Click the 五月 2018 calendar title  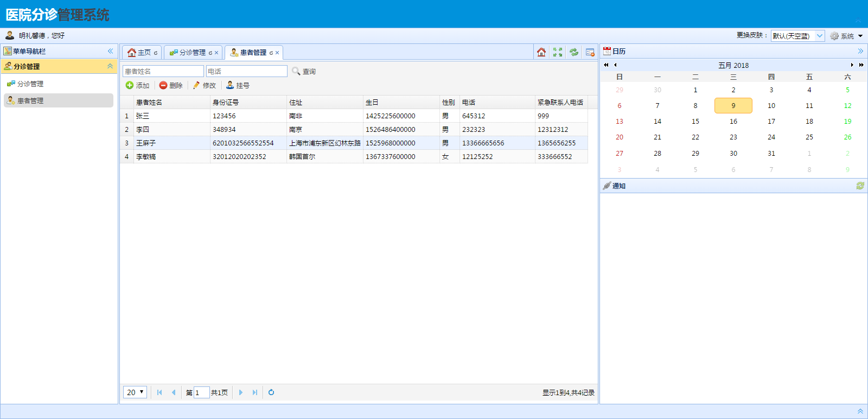733,65
